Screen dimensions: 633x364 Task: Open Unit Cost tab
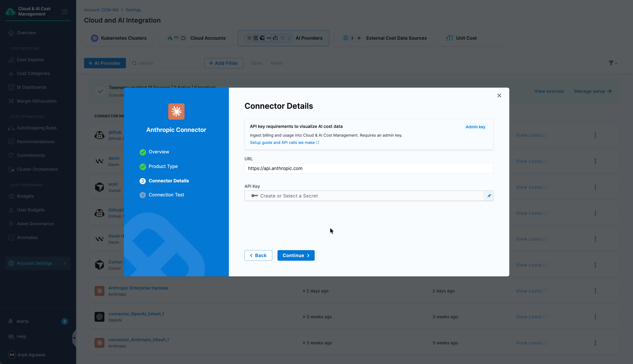click(472, 38)
